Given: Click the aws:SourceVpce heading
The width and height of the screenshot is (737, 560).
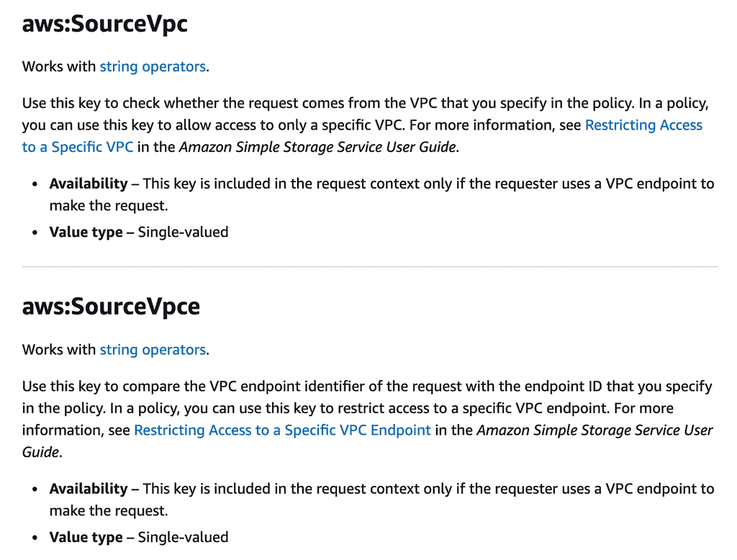Looking at the screenshot, I should pos(111,307).
